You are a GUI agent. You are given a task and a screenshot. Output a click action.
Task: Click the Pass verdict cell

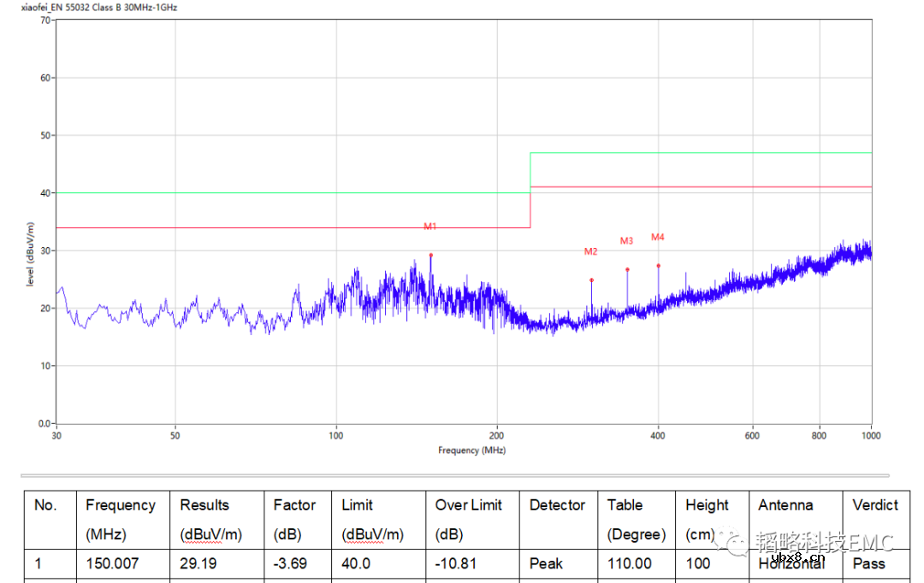868,563
